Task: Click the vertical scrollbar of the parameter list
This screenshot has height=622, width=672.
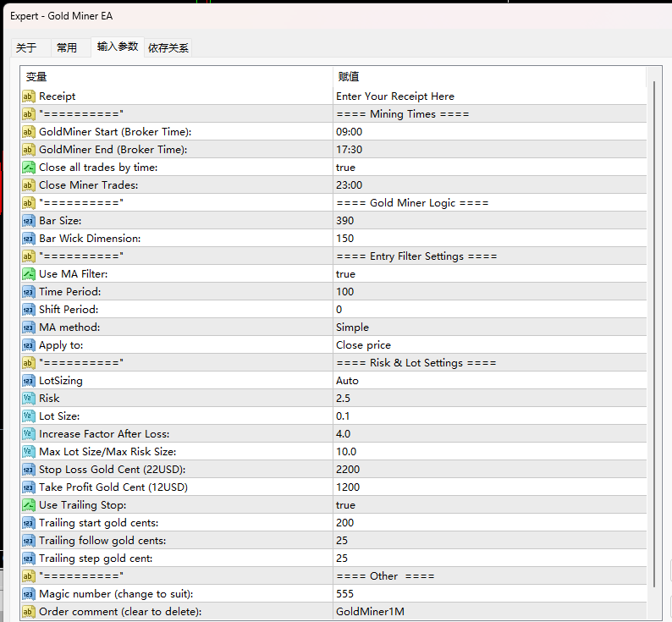Action: 654,334
